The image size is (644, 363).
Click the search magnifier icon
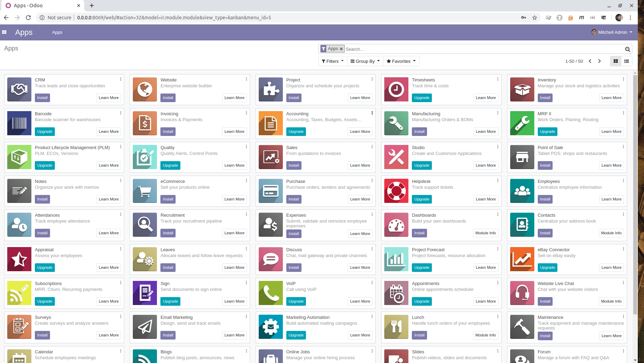point(627,49)
